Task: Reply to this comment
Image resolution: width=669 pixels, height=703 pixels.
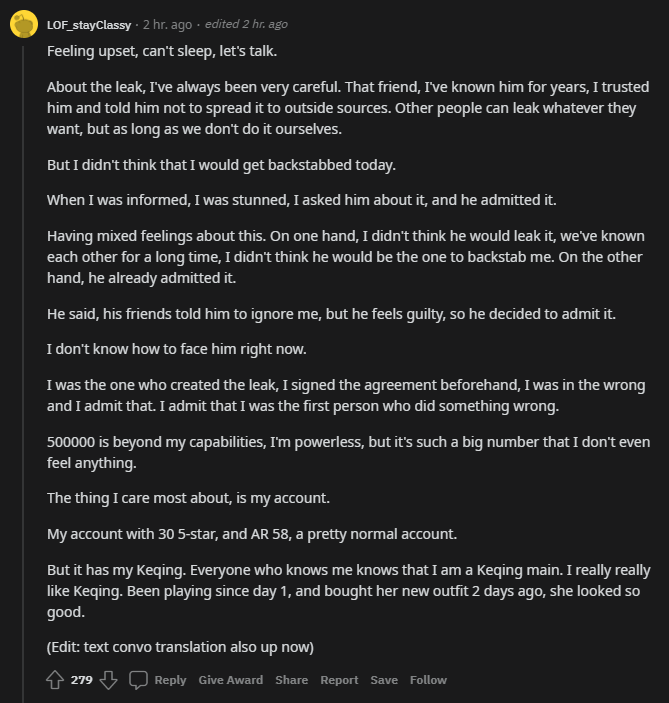Action: [x=170, y=680]
